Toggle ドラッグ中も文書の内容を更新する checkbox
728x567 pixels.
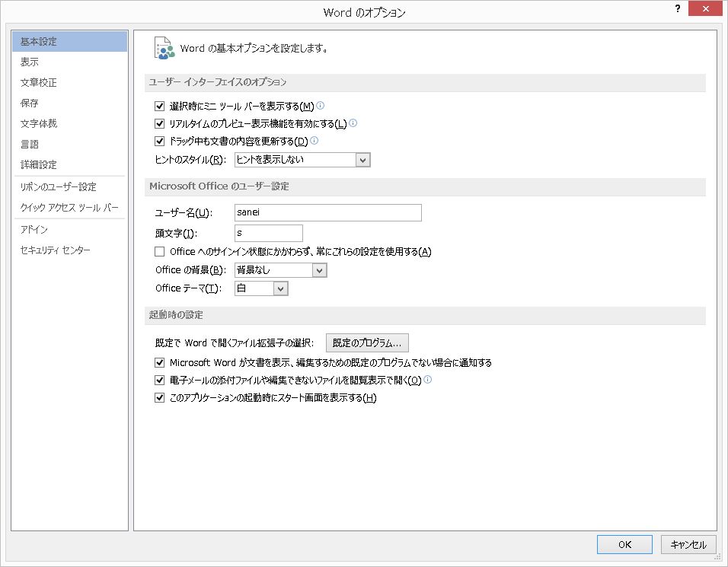tap(159, 141)
